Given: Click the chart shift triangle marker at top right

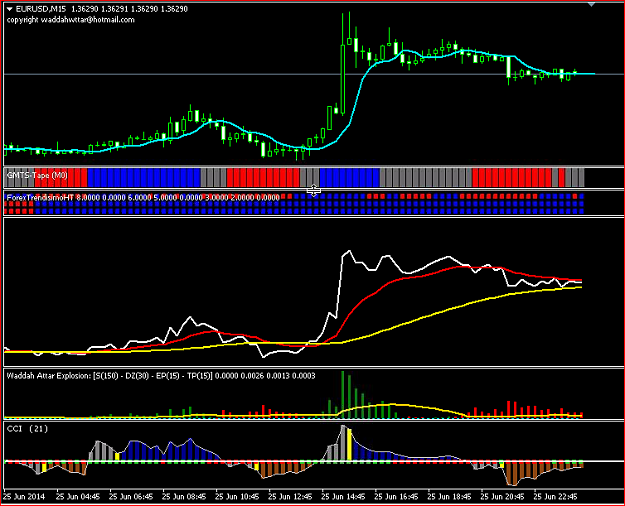Looking at the screenshot, I should (591, 4).
